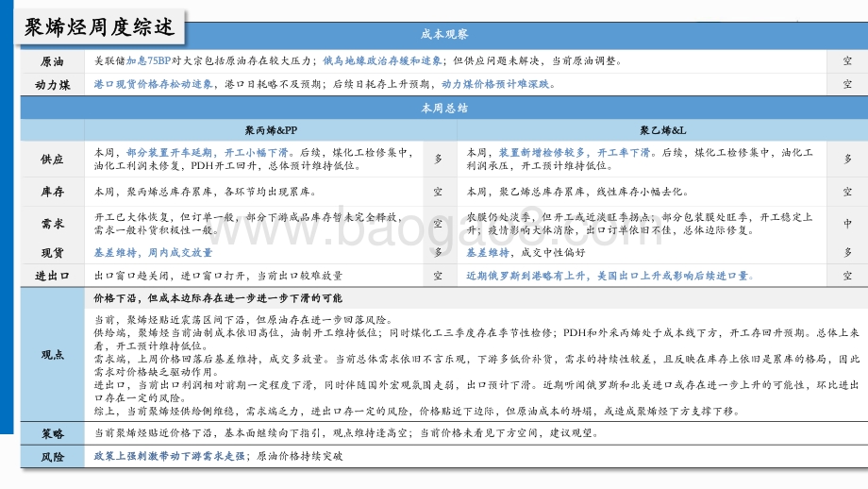Click the text 农膜仍处淡季
The image size is (868, 489).
coord(499,217)
